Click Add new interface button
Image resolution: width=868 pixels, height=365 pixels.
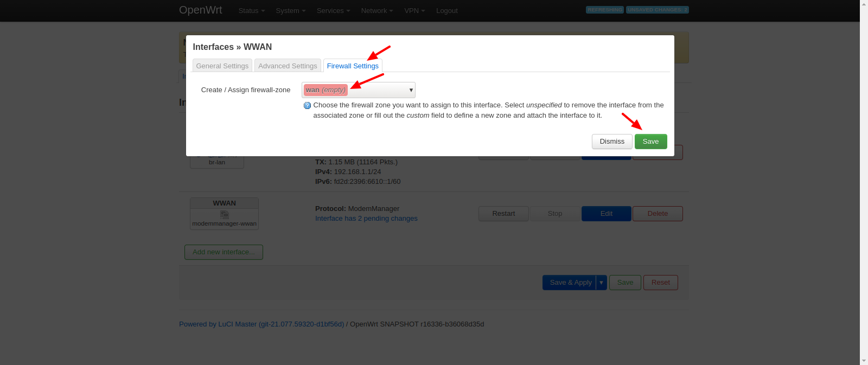pos(224,252)
